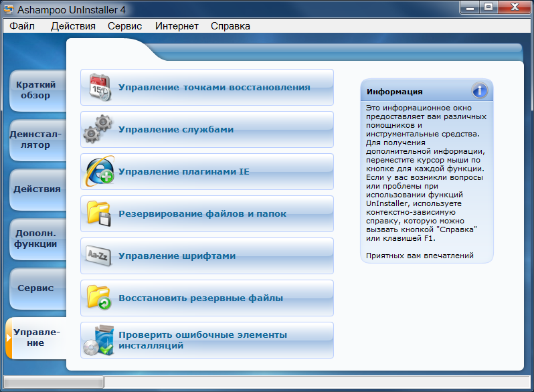Switch to the Краткий обзор tab
This screenshot has width=534, height=392.
point(36,90)
